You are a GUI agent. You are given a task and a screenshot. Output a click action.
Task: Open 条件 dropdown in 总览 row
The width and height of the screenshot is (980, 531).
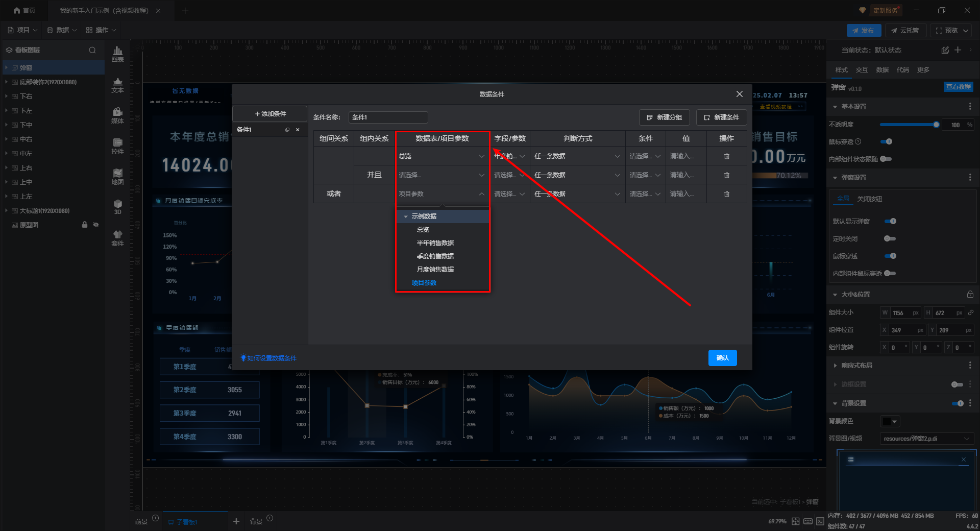click(645, 156)
